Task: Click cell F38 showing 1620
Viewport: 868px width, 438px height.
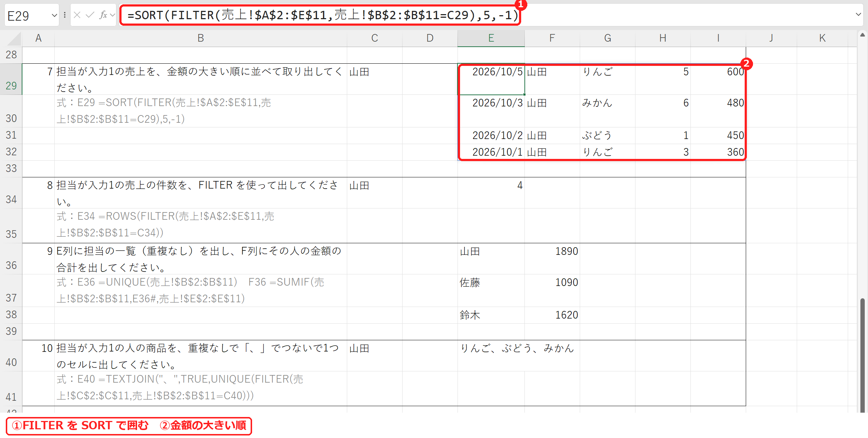Action: click(x=552, y=315)
